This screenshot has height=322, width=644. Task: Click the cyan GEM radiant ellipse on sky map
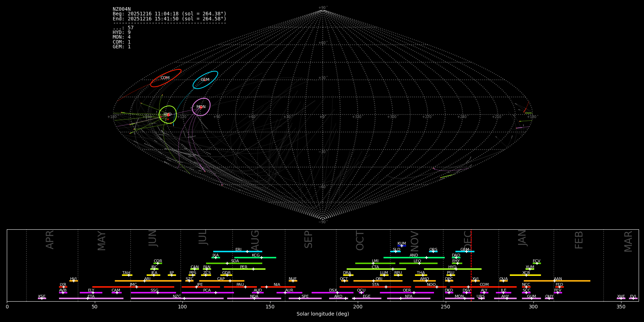click(x=205, y=80)
